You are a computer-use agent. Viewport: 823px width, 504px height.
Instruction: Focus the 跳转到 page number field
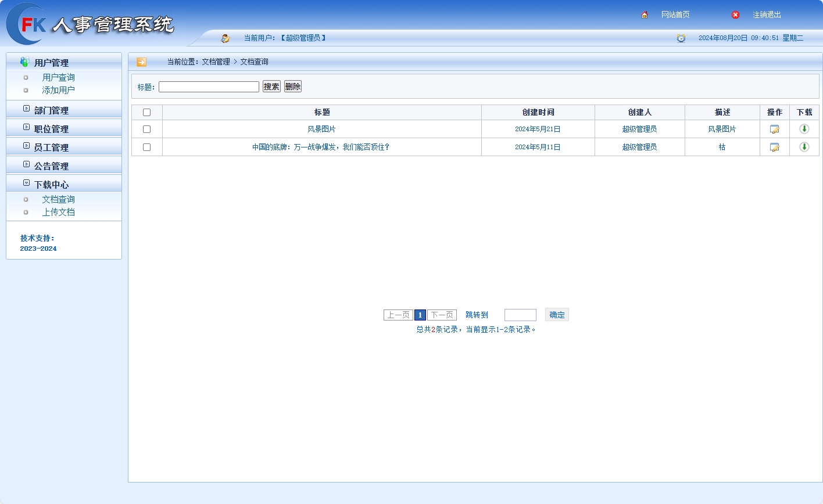coord(520,315)
